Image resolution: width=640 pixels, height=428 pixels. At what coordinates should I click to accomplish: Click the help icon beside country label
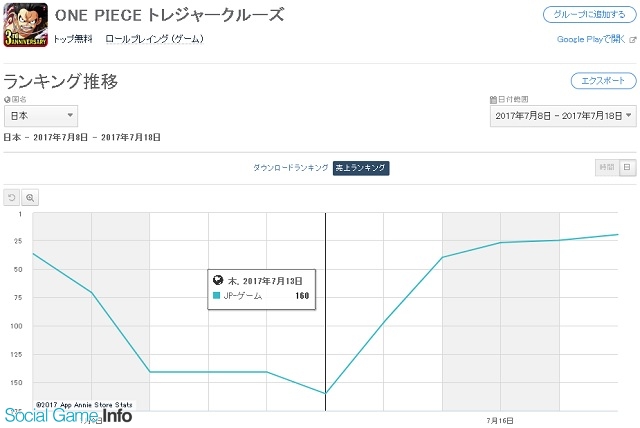[x=7, y=100]
